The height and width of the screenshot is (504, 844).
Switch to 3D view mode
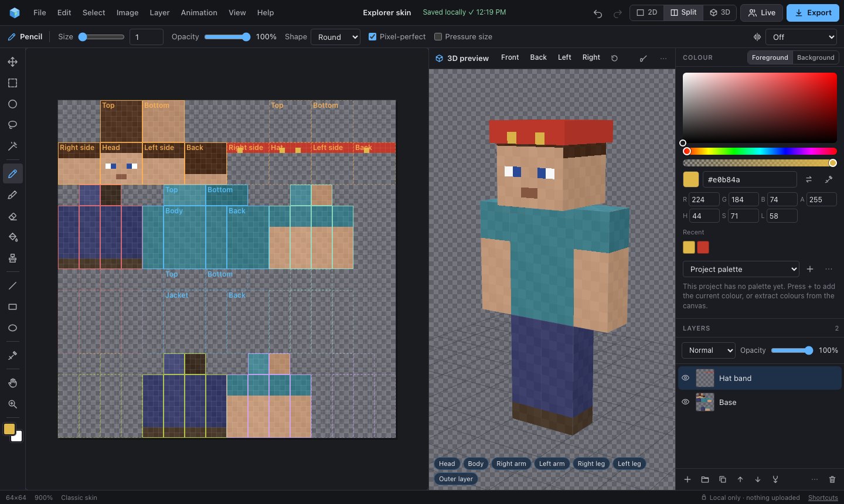(x=719, y=12)
